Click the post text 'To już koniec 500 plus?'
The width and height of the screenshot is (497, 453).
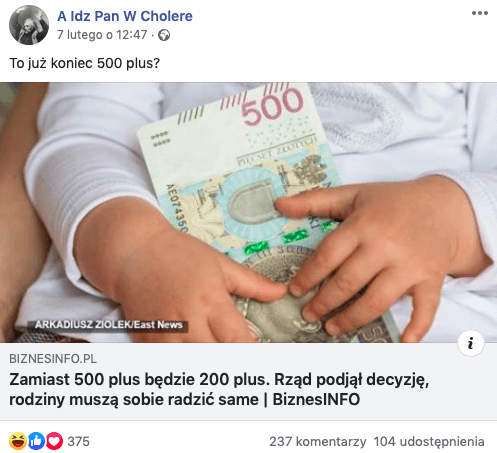click(85, 63)
